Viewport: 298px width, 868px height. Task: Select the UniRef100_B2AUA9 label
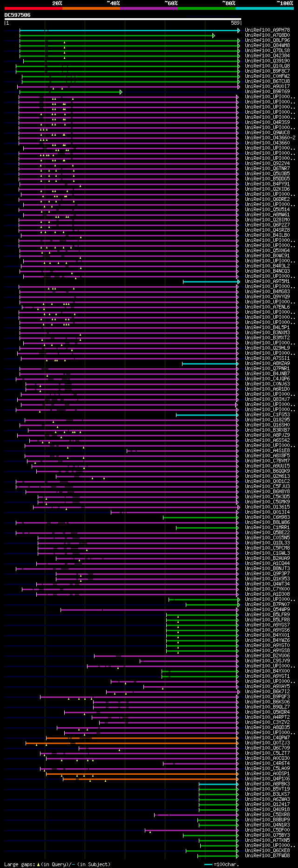(x=267, y=558)
